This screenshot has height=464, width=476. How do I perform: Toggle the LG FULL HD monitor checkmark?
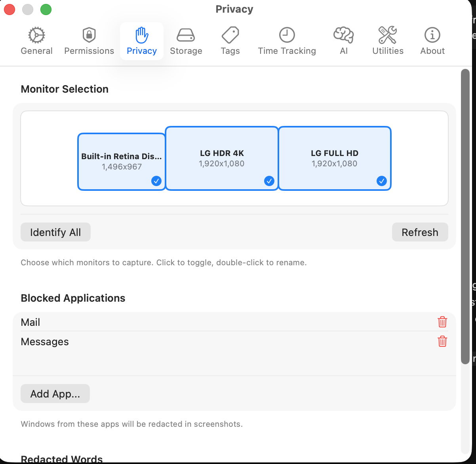382,181
